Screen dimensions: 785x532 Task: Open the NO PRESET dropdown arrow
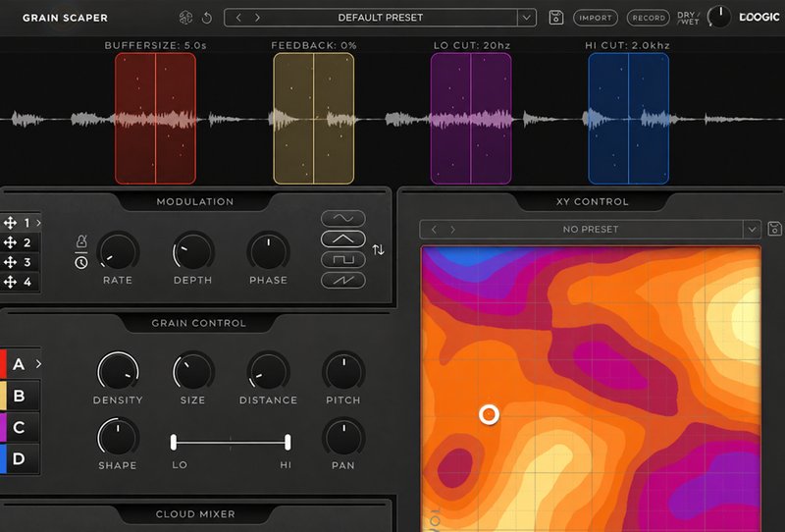[x=752, y=230]
